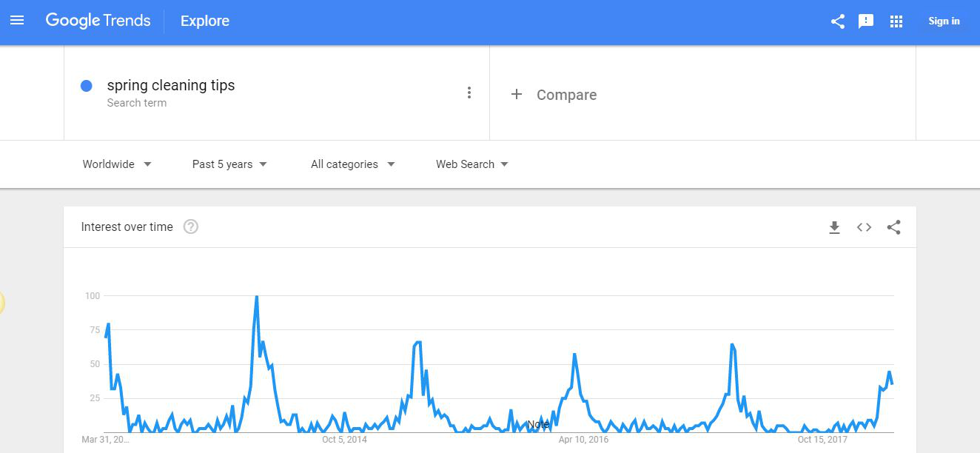Screen dimensions: 980x453
Task: Open the All categories dropdown
Action: [352, 164]
